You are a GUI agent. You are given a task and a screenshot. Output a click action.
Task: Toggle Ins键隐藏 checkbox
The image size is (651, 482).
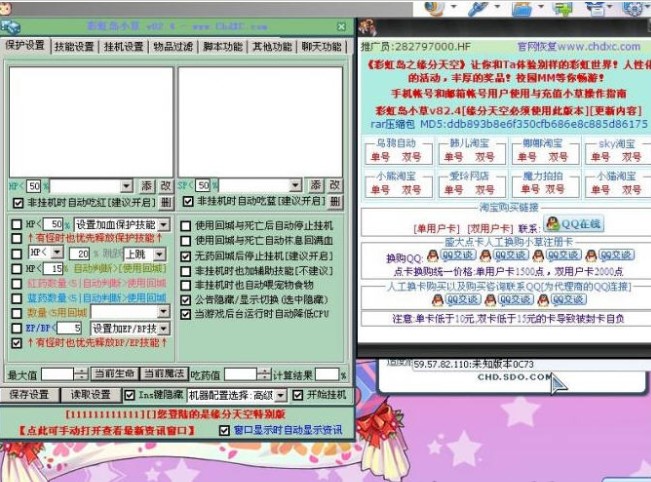point(130,395)
